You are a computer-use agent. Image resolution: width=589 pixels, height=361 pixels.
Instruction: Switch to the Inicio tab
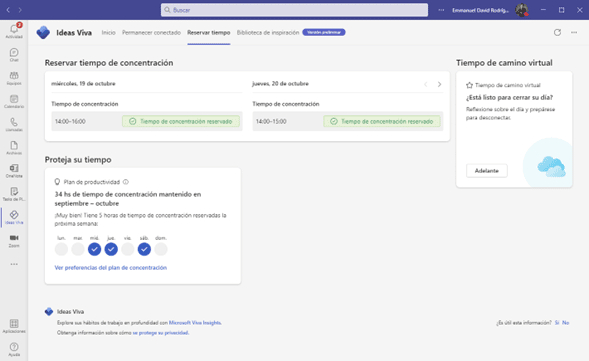(109, 33)
